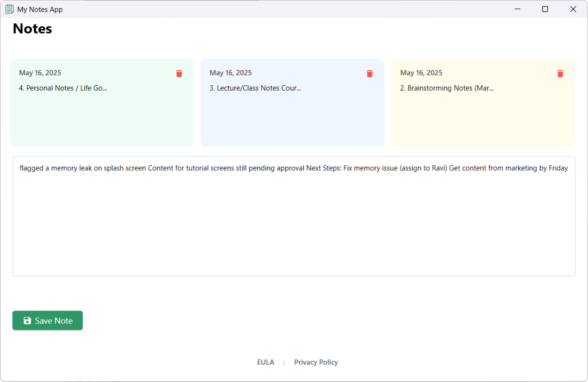Click the date on the yellow note card

tap(421, 73)
